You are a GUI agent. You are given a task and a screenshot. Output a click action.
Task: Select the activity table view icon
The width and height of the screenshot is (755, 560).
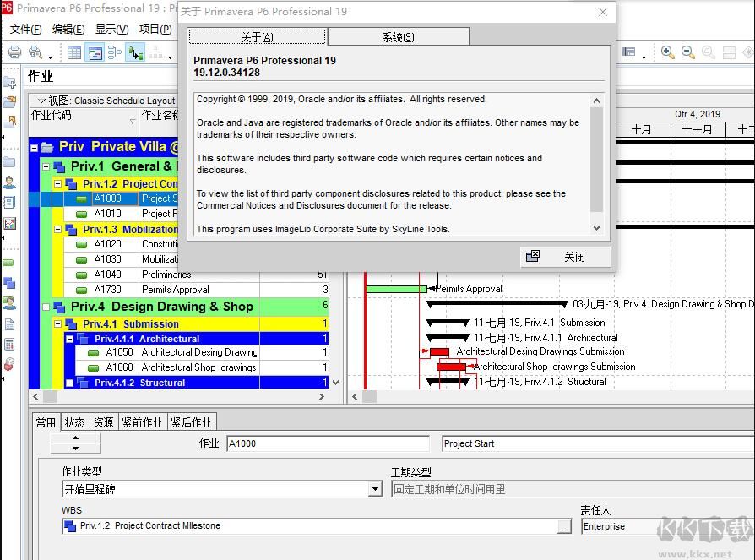click(x=74, y=52)
